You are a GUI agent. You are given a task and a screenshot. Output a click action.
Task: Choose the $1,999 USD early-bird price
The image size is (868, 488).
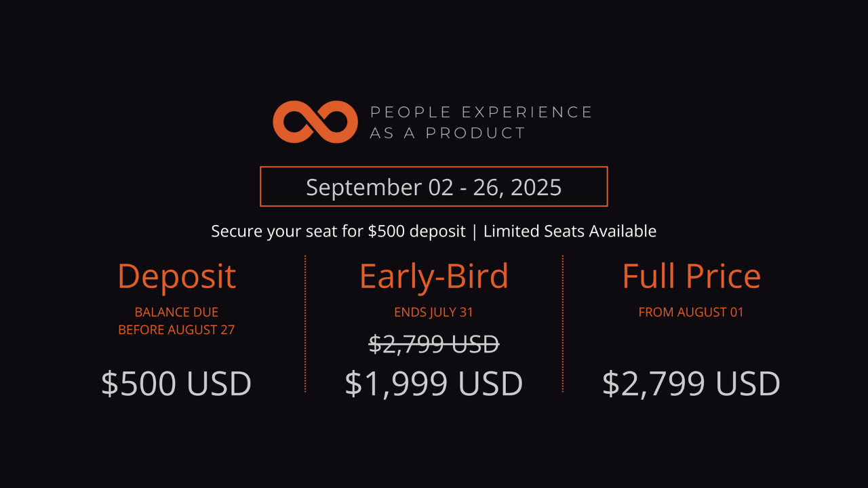click(434, 384)
